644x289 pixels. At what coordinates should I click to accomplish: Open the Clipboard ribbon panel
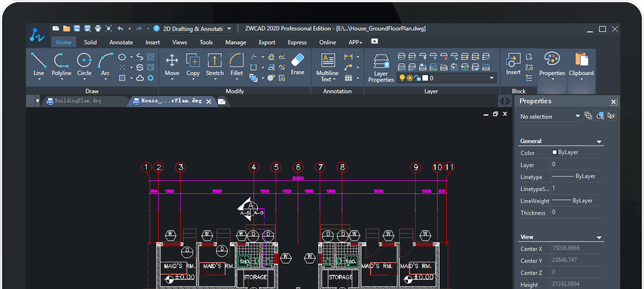click(x=581, y=64)
